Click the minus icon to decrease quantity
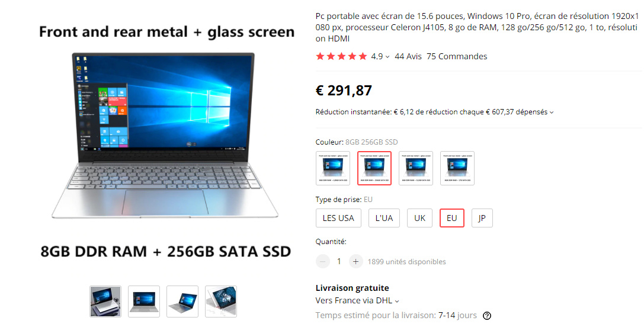The image size is (644, 327). click(323, 261)
